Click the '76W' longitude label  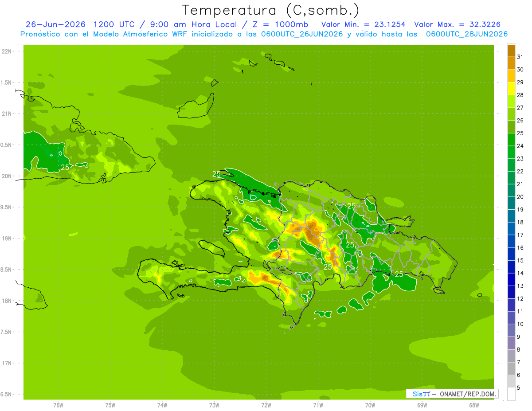tap(58, 405)
